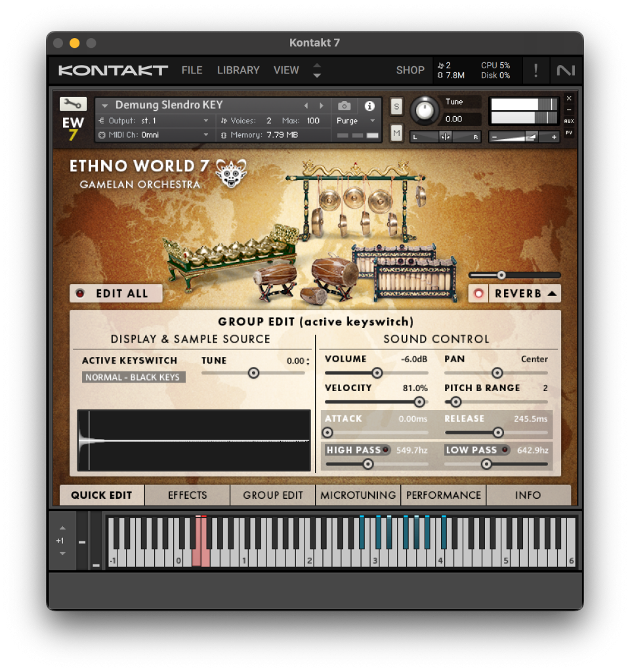This screenshot has width=630, height=672.
Task: Open the LIBRARY menu
Action: 238,70
